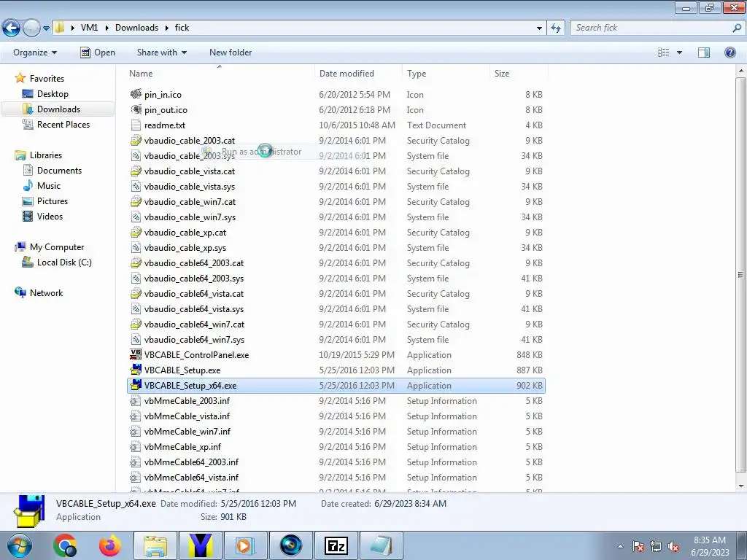This screenshot has width=747, height=560.
Task: Click the Open toolbar button
Action: (98, 52)
